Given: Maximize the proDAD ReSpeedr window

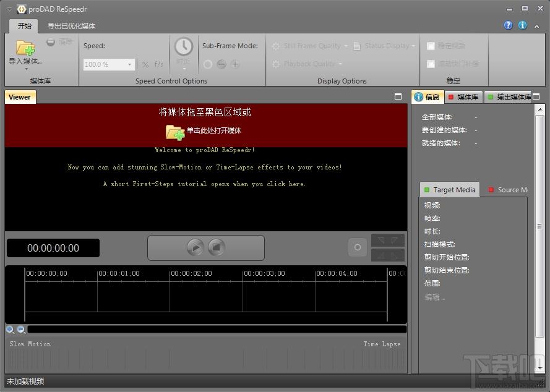Looking at the screenshot, I should [525, 9].
